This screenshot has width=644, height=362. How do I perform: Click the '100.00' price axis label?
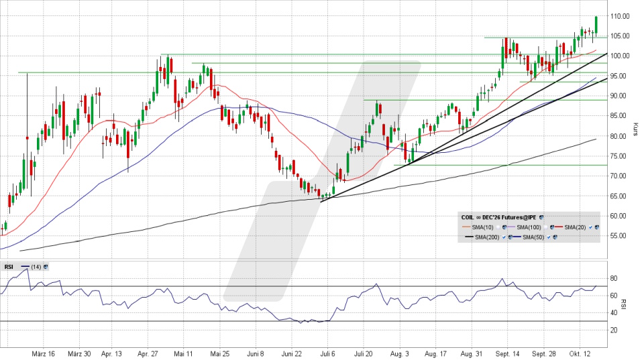[620, 56]
